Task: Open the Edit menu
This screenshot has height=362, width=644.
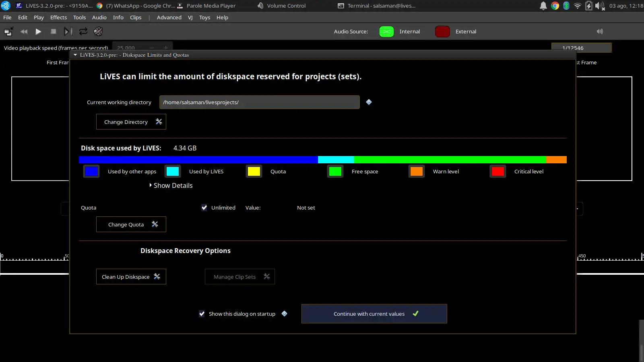Action: tap(23, 17)
